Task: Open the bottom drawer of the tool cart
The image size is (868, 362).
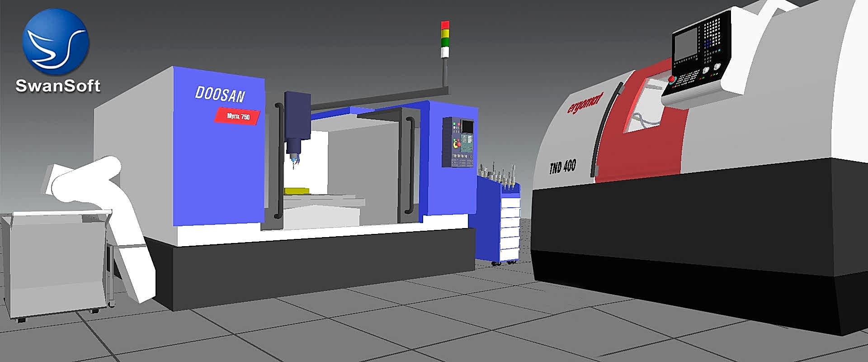Action: pyautogui.click(x=509, y=253)
